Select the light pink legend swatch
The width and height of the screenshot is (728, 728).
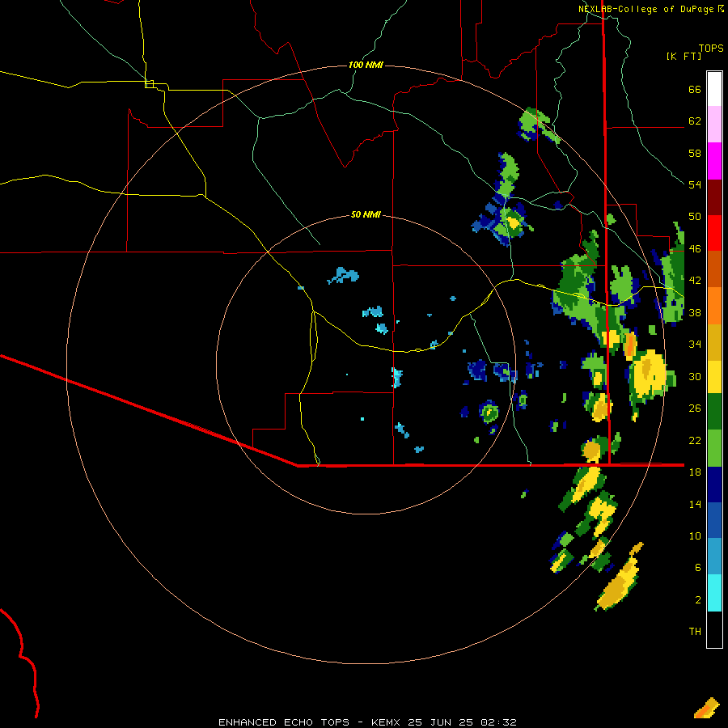(x=714, y=124)
